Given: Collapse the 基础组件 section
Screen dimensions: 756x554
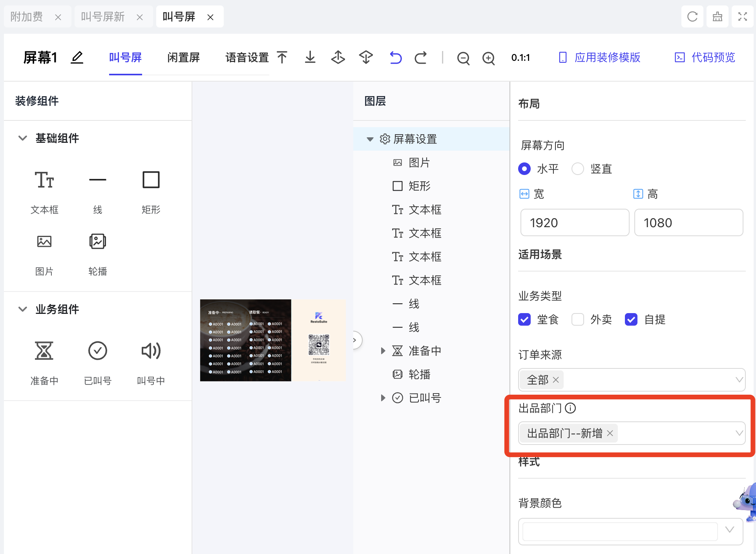Looking at the screenshot, I should 23,138.
